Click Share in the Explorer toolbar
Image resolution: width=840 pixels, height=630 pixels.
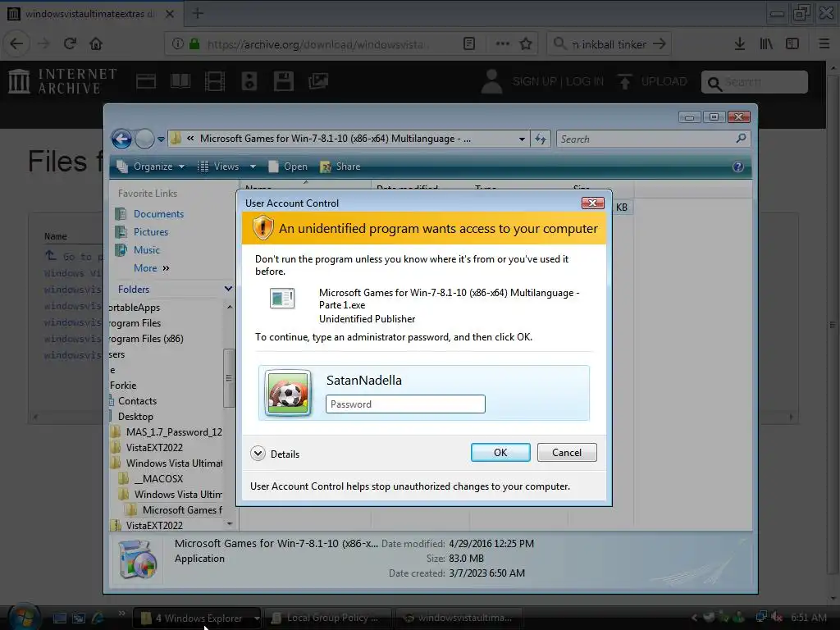[340, 167]
